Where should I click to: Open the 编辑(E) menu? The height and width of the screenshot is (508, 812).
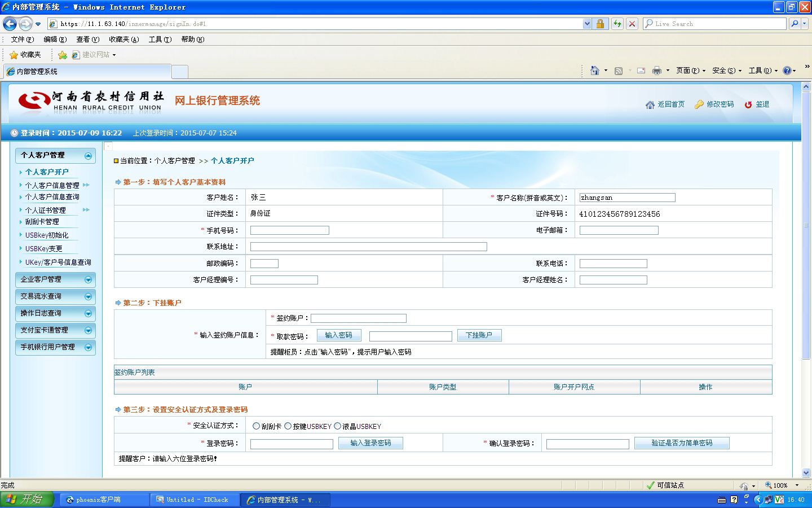click(55, 40)
